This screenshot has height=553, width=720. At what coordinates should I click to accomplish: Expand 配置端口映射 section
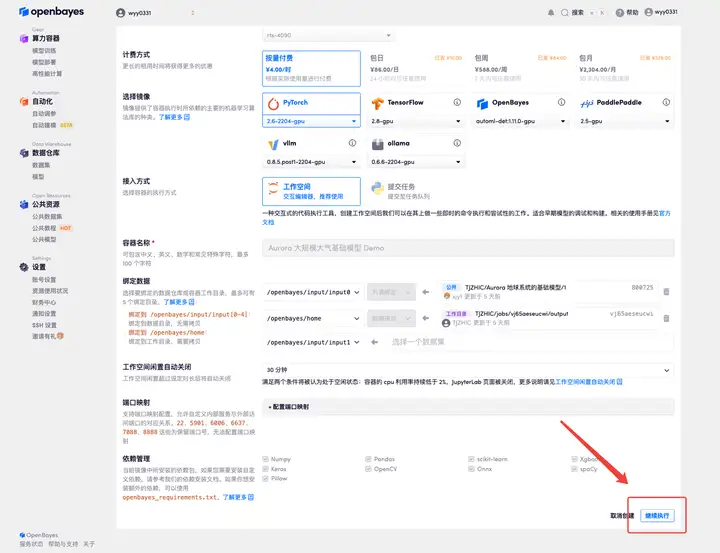coord(468,407)
